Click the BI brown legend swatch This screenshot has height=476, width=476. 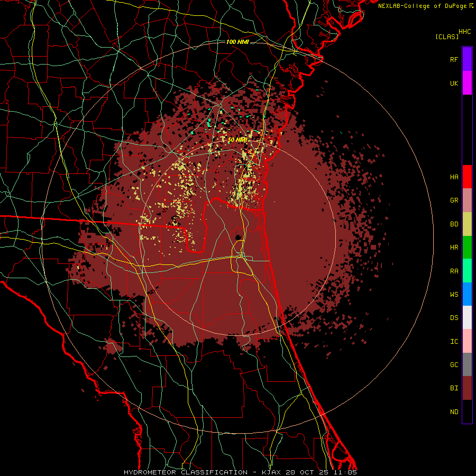[x=467, y=388]
